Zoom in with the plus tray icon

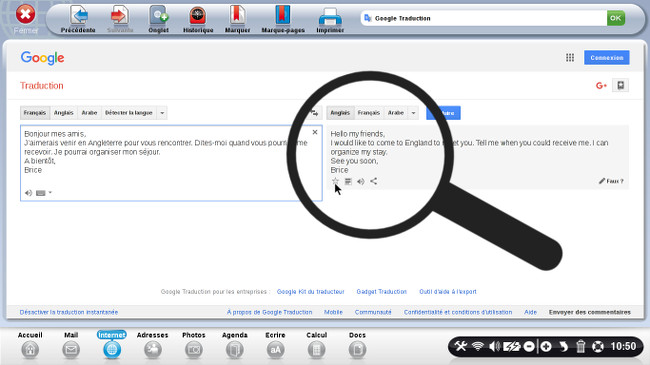[x=546, y=346]
